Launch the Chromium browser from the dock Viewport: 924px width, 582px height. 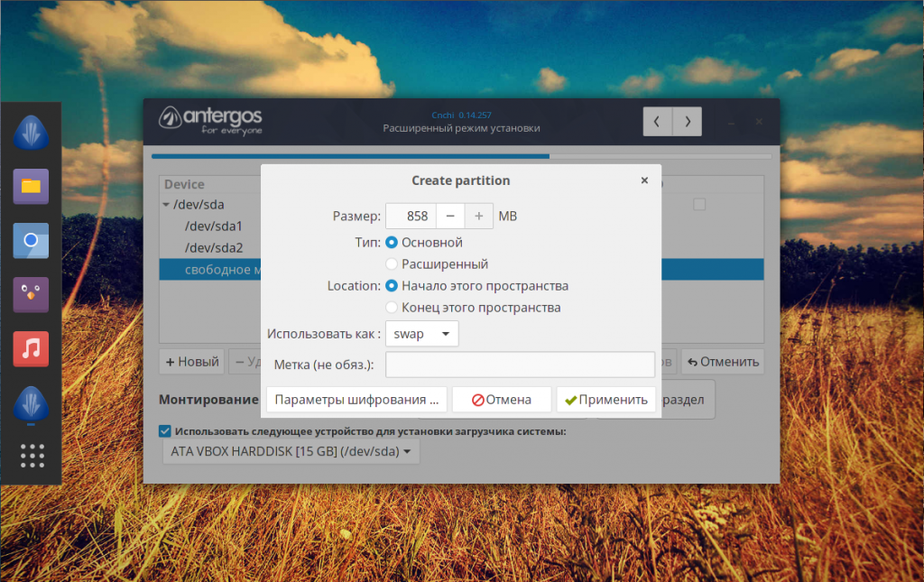(31, 241)
